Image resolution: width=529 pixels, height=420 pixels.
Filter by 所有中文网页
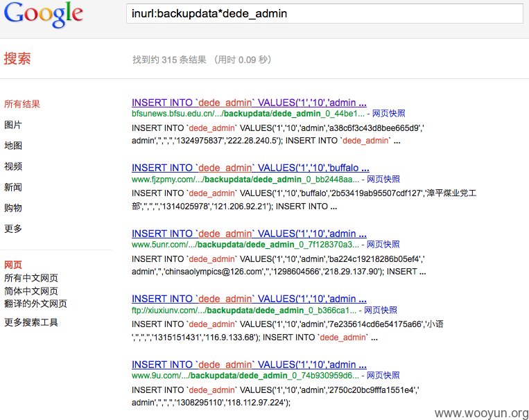[31, 278]
